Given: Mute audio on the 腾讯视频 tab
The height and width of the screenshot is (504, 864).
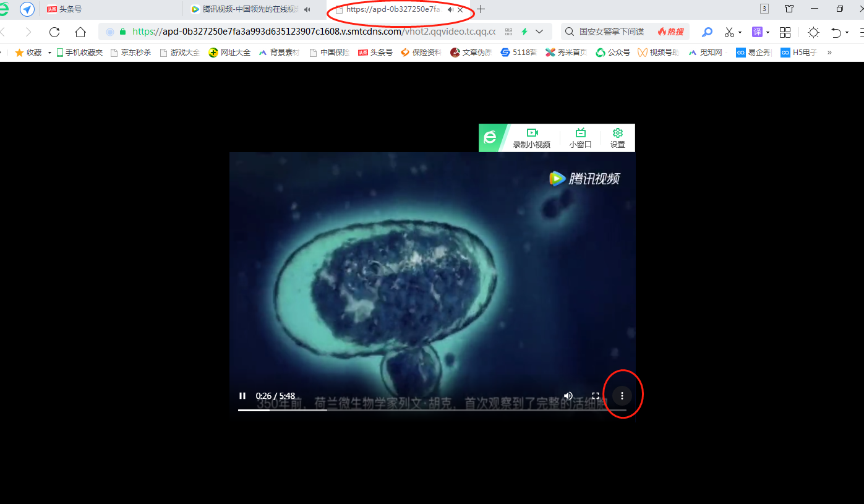Looking at the screenshot, I should pos(307,9).
